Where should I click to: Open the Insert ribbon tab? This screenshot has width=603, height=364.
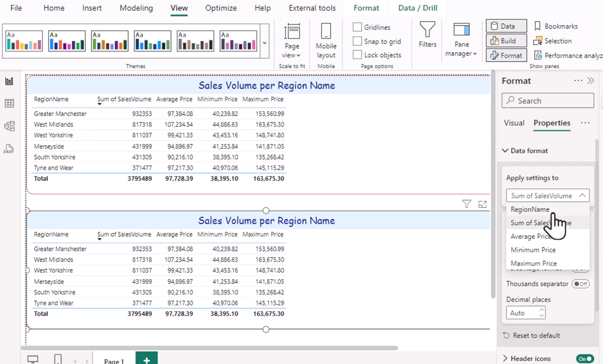[x=92, y=8]
